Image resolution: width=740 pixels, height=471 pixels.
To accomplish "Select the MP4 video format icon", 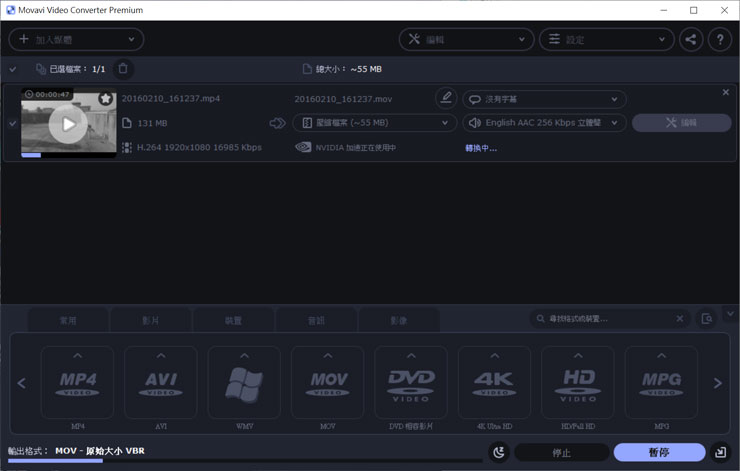I will (77, 385).
